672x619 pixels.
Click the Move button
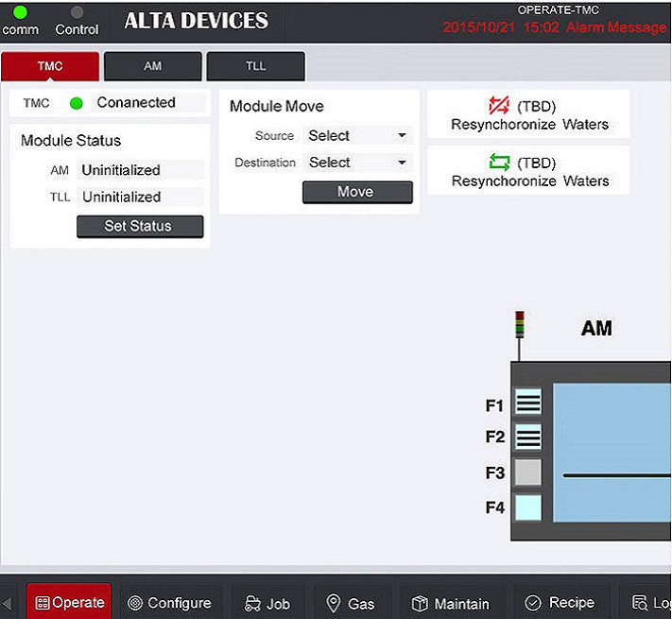pos(357,193)
